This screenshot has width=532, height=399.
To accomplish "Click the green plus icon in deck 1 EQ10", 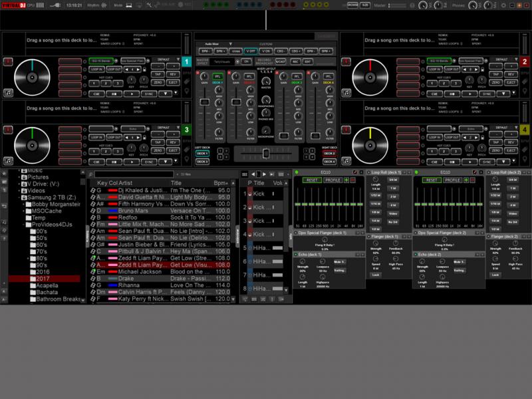I will click(346, 180).
